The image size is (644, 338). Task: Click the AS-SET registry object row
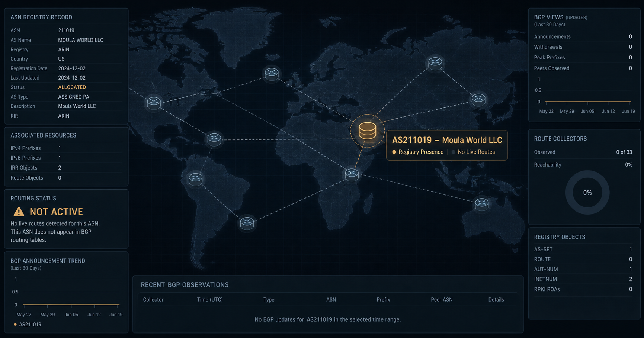pos(583,249)
